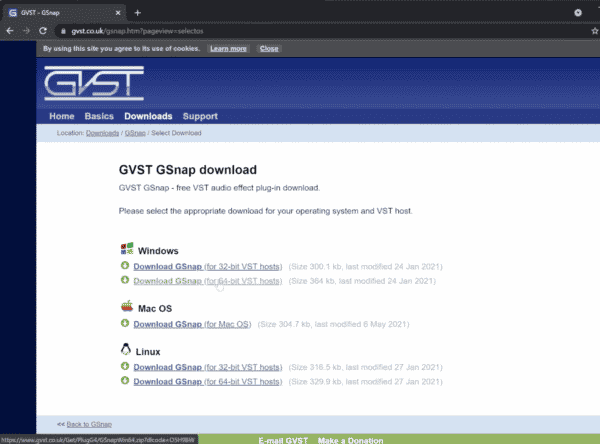Click green download icon for Windows 64-bit
This screenshot has height=444, width=600.
point(125,280)
